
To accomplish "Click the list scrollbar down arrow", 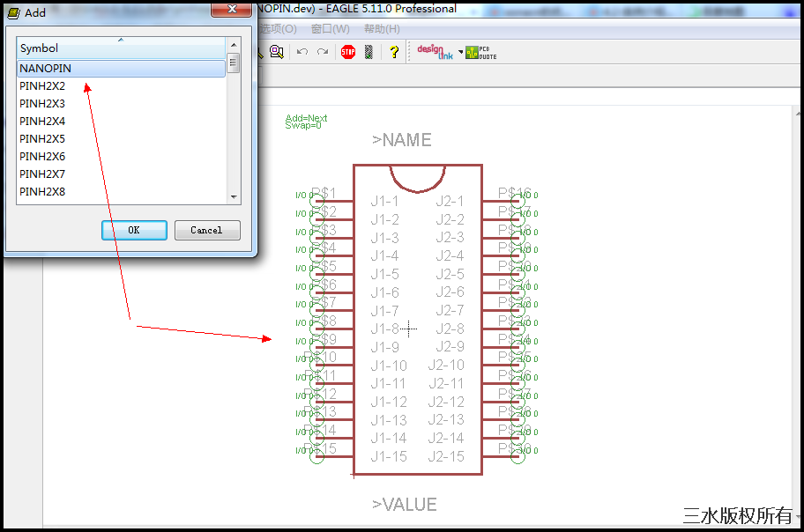I will [x=234, y=196].
